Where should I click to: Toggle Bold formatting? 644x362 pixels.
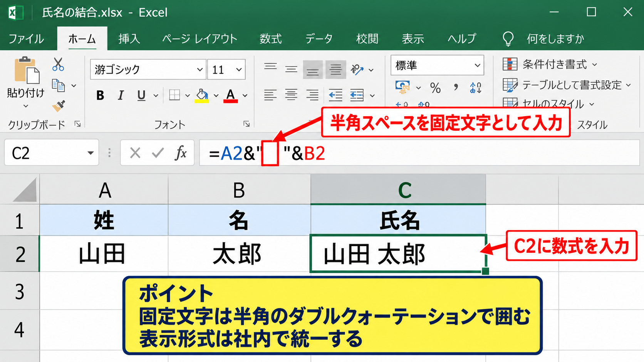pyautogui.click(x=100, y=95)
